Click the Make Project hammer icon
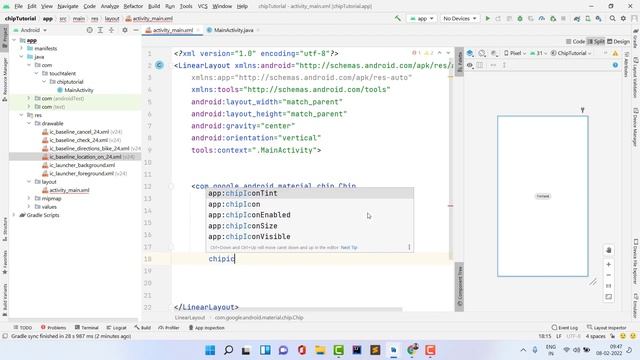This screenshot has height=360, width=640. [x=397, y=18]
